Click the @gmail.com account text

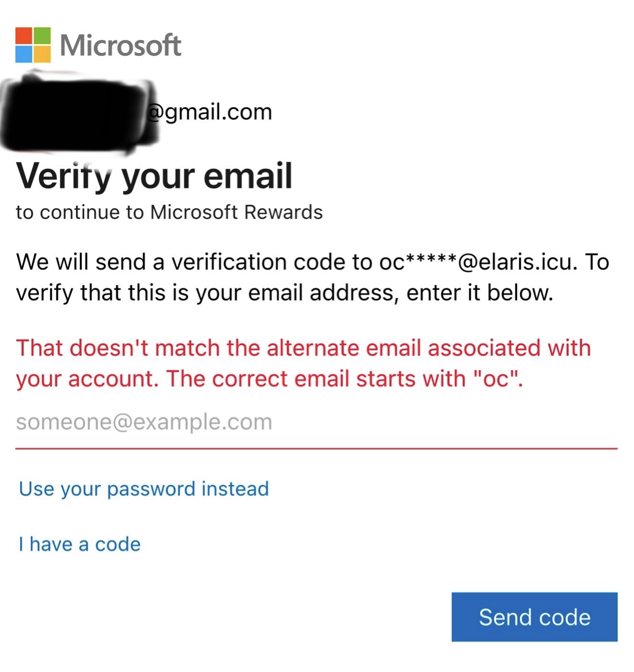(x=210, y=112)
